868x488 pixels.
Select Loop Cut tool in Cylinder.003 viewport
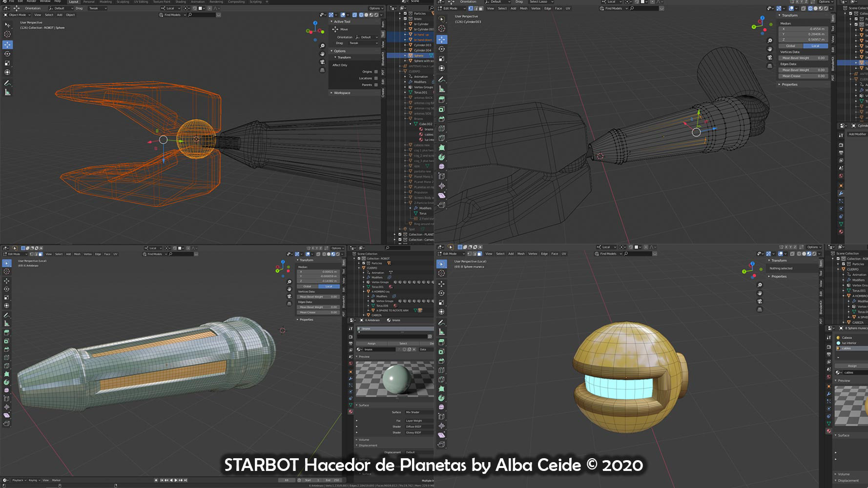point(442,129)
